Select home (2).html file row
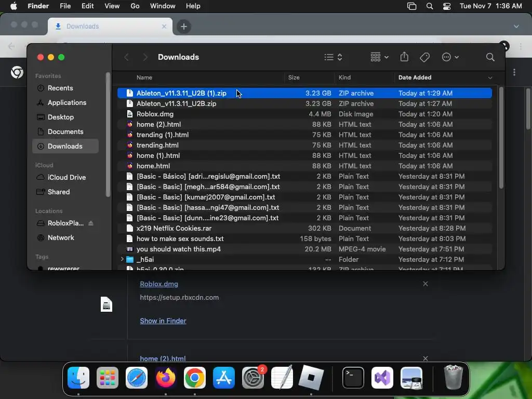532x399 pixels. click(x=304, y=125)
